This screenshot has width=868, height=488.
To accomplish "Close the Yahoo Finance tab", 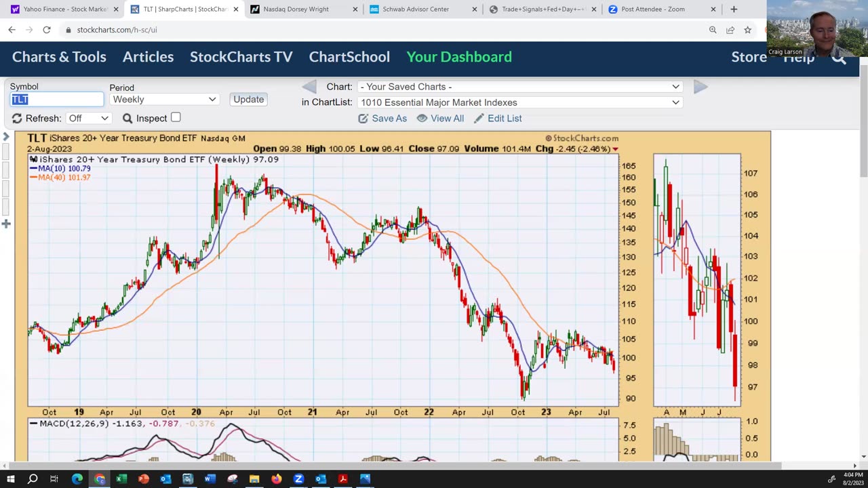I will coord(116,9).
